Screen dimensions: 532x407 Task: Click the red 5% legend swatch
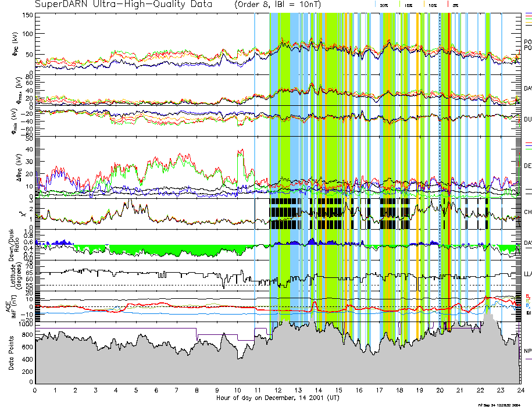coord(448,5)
